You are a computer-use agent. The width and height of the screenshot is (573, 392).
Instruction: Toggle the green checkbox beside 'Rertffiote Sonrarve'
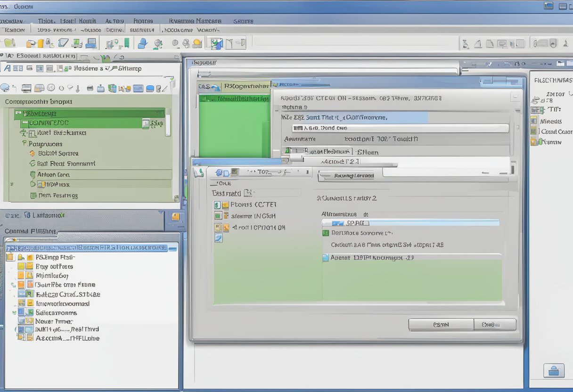point(325,233)
